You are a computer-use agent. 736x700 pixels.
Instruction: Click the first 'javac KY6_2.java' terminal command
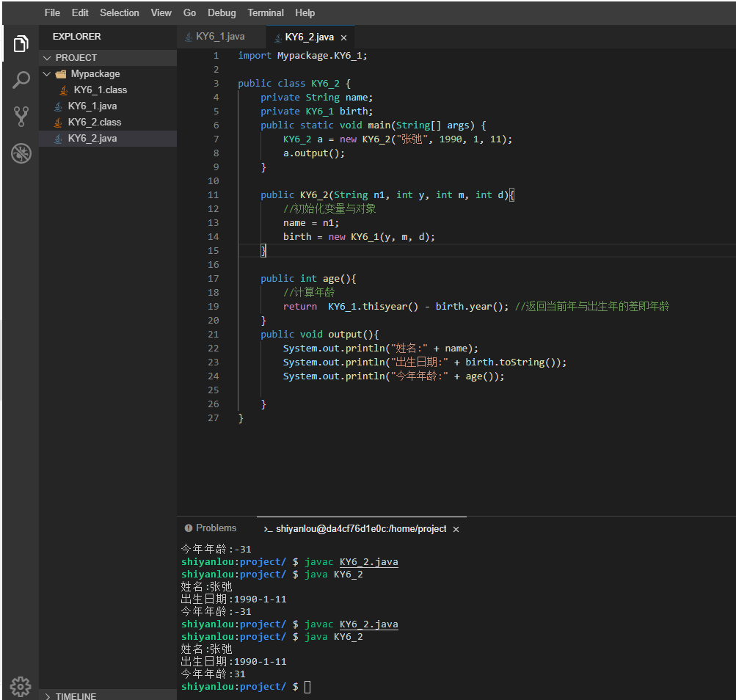351,563
